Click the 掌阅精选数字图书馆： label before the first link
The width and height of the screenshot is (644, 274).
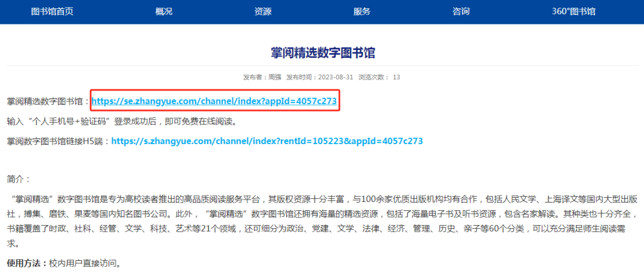pyautogui.click(x=48, y=102)
